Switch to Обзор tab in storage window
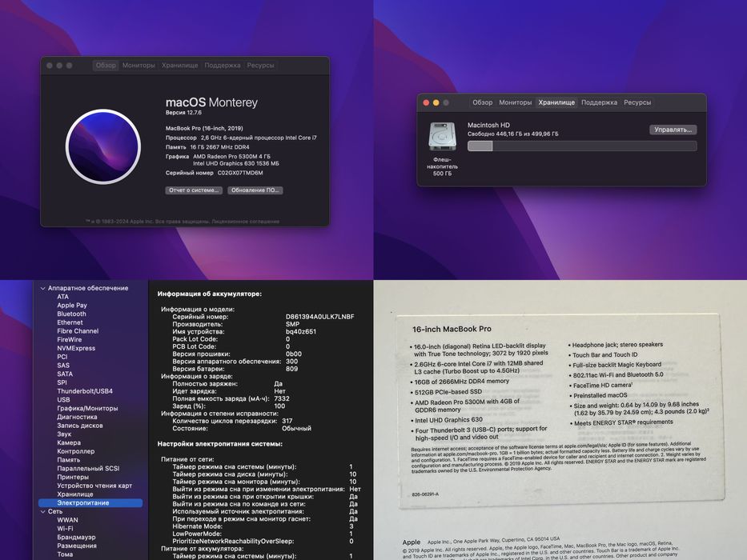 482,102
